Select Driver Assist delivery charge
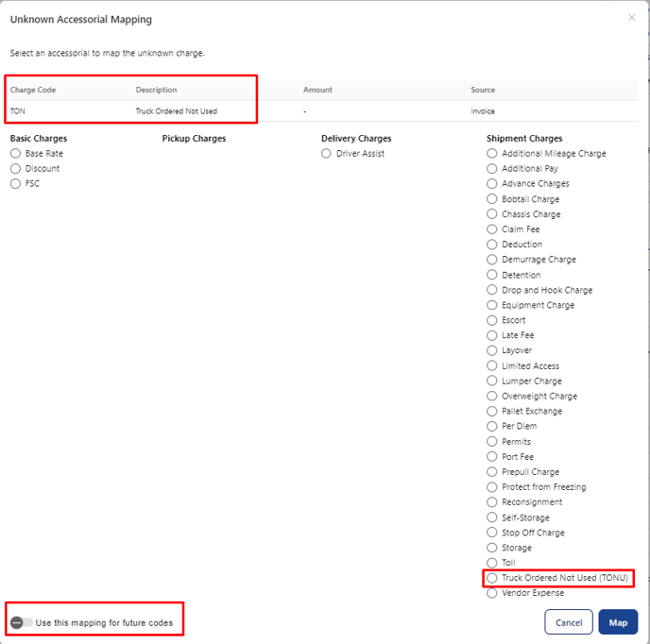 (326, 153)
